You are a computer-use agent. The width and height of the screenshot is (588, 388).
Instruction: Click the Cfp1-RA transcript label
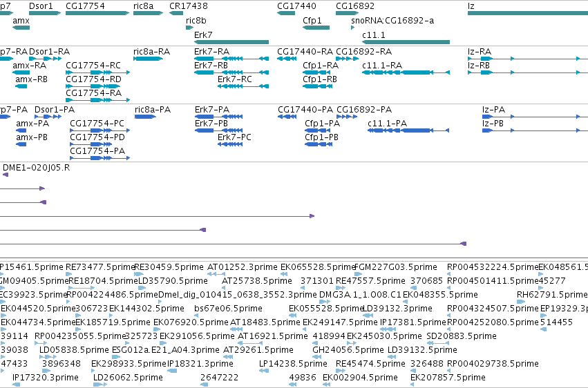[x=321, y=66]
